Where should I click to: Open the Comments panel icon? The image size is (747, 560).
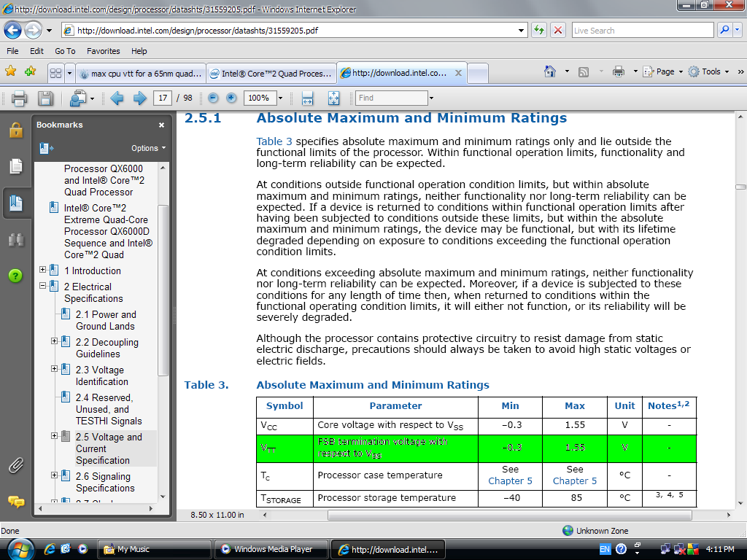click(x=16, y=502)
